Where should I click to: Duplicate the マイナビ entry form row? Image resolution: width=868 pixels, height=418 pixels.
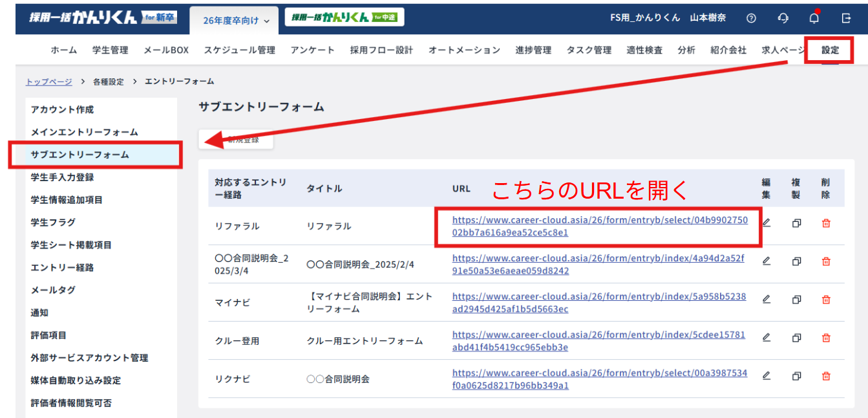tap(796, 300)
